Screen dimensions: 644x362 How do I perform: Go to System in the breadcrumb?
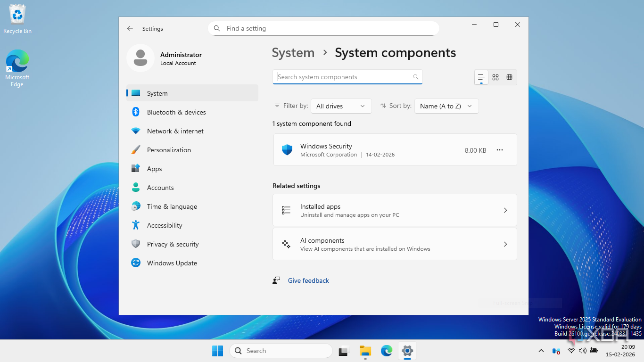293,53
